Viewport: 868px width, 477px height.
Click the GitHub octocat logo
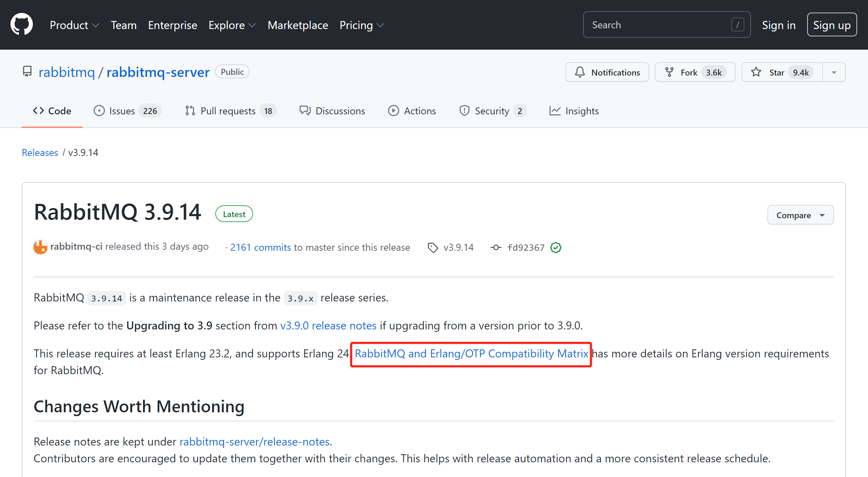click(22, 24)
